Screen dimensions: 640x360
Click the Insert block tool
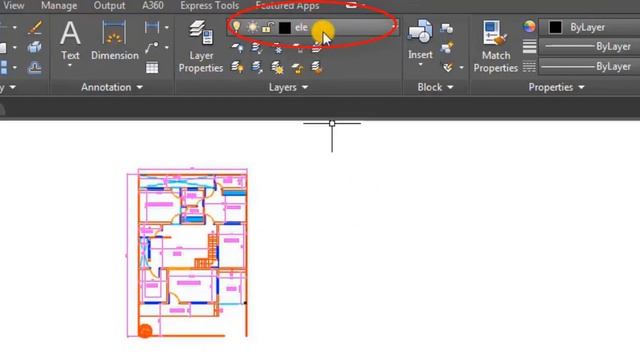(x=420, y=40)
